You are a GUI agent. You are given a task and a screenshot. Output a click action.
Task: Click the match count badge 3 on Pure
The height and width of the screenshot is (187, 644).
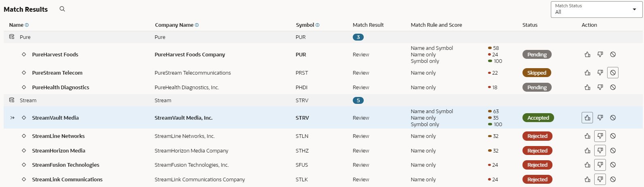358,37
